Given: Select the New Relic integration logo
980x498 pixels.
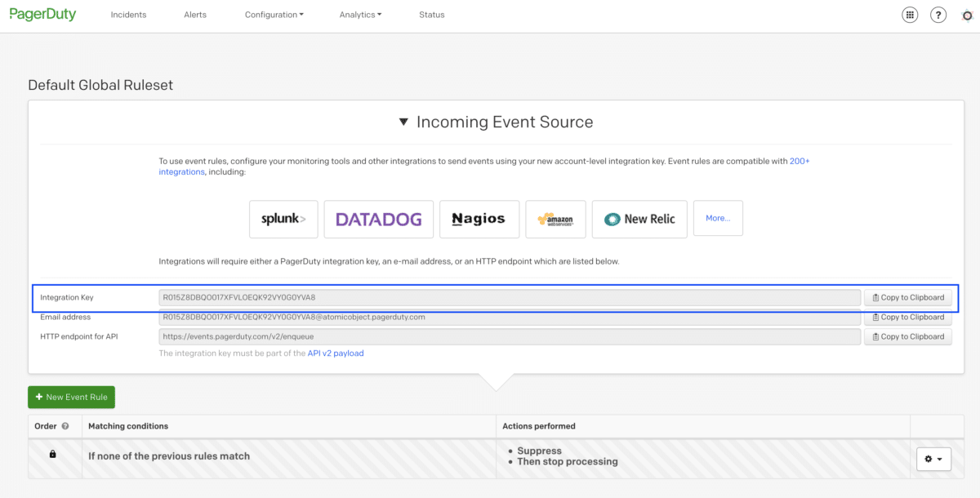Looking at the screenshot, I should pos(639,219).
